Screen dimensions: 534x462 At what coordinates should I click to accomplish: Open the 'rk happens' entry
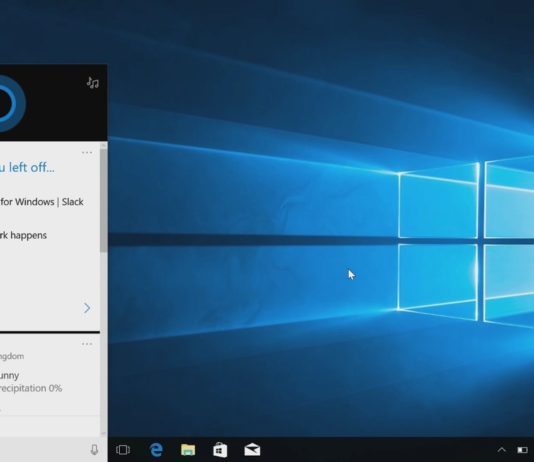click(23, 236)
